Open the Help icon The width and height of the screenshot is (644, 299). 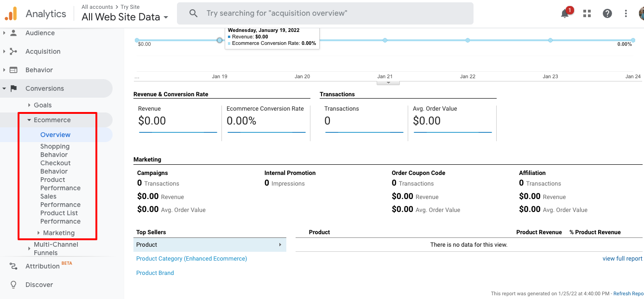coord(607,13)
